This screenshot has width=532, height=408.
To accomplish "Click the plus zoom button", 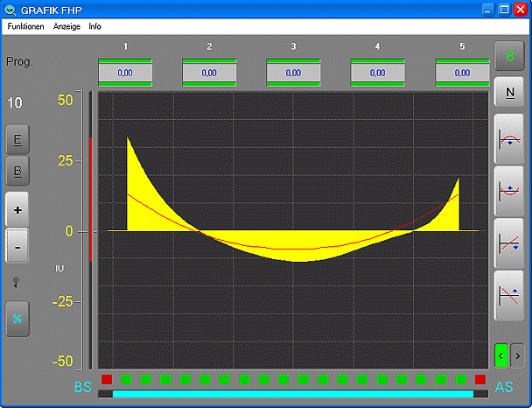I will click(x=17, y=210).
